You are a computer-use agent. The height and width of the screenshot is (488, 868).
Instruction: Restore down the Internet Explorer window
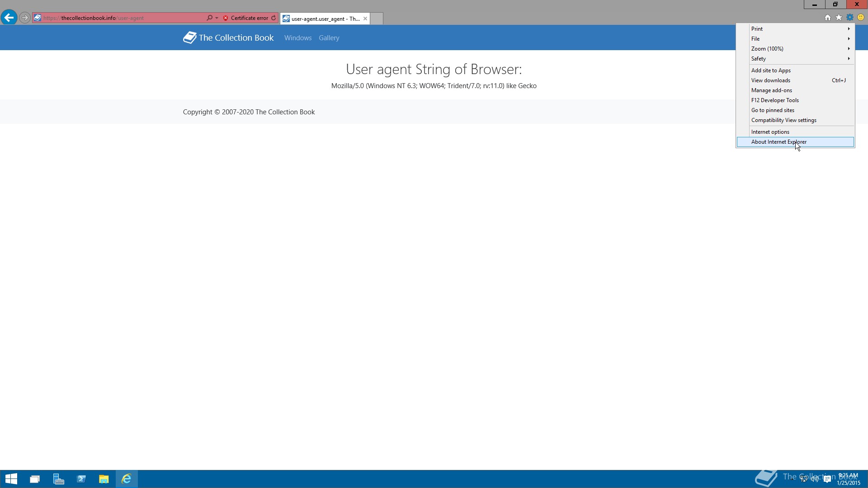[835, 5]
